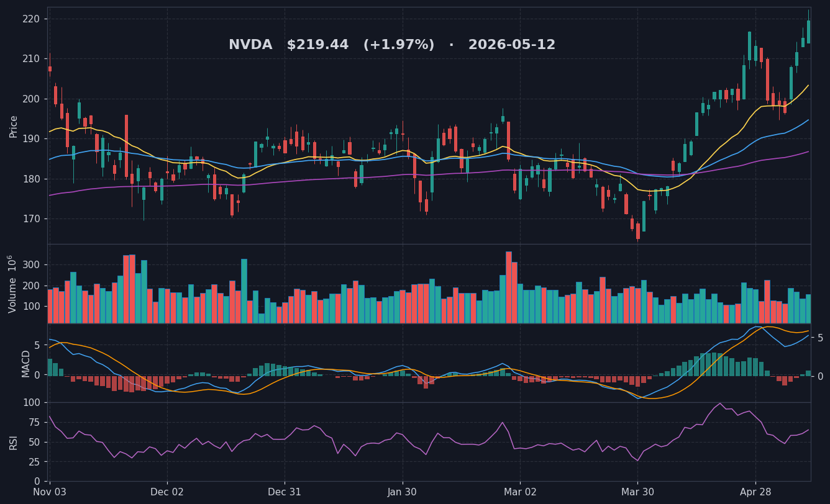Click the right-side MACD 0 label

[x=820, y=377]
